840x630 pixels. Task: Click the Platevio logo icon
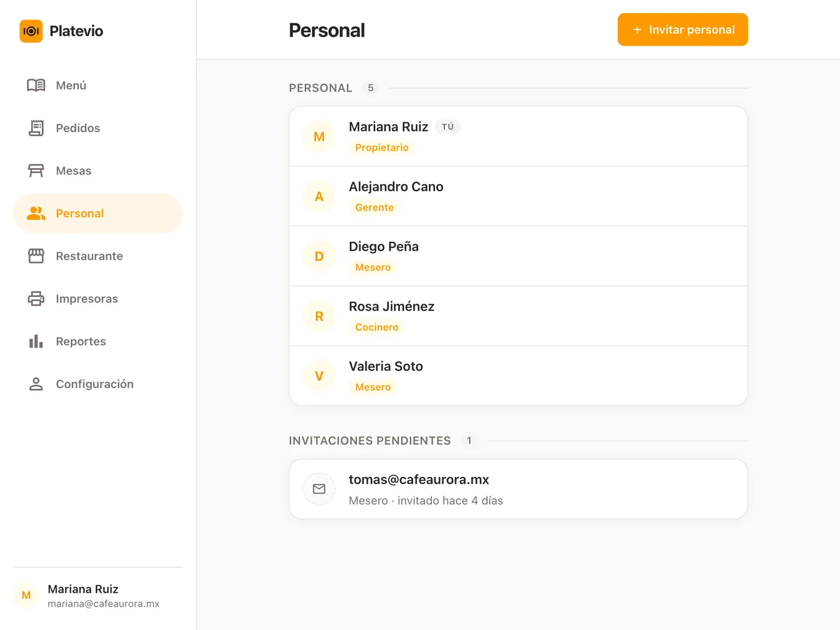coord(31,31)
